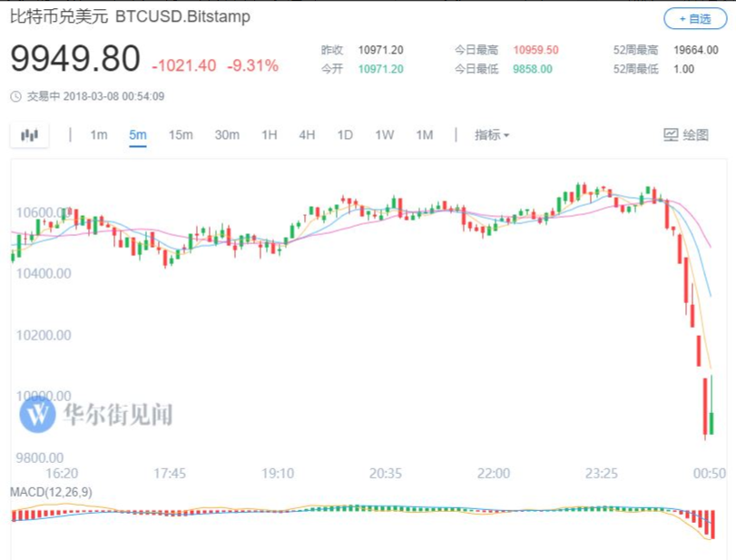Click the 华尔街见闻 watermark logo
The width and height of the screenshot is (736, 560).
[39, 414]
